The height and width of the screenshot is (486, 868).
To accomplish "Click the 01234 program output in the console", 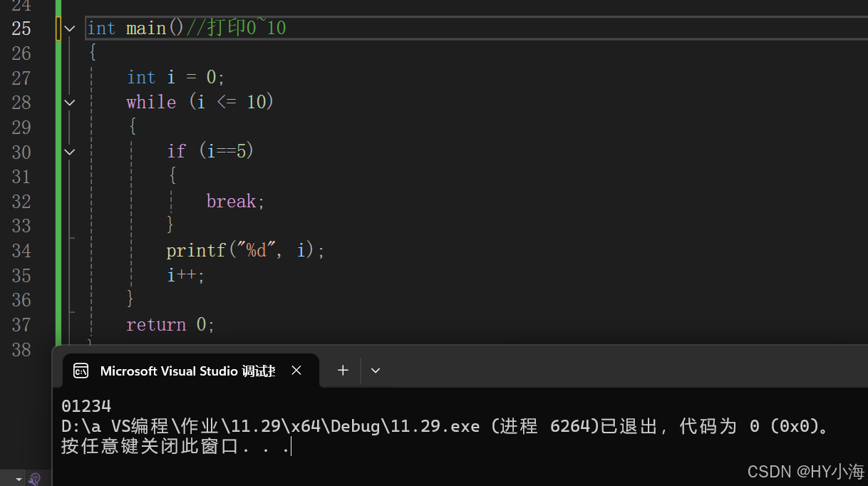I will click(x=86, y=405).
